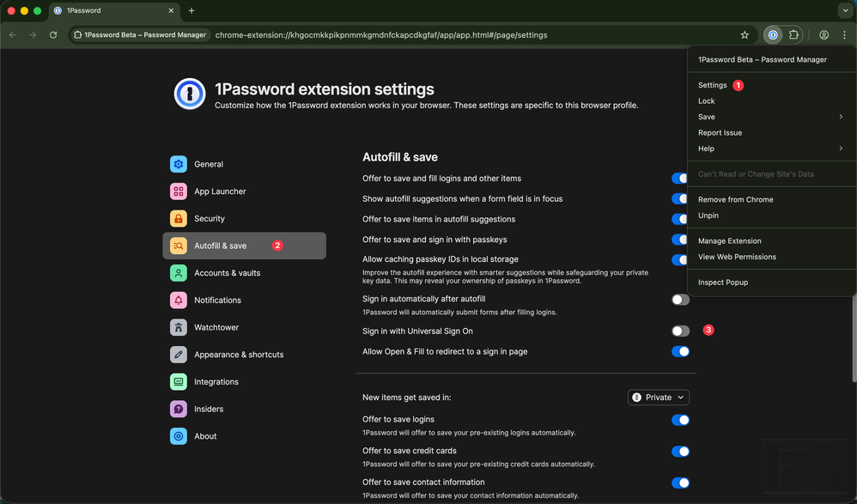857x504 pixels.
Task: Open the General settings icon in sidebar
Action: click(179, 164)
